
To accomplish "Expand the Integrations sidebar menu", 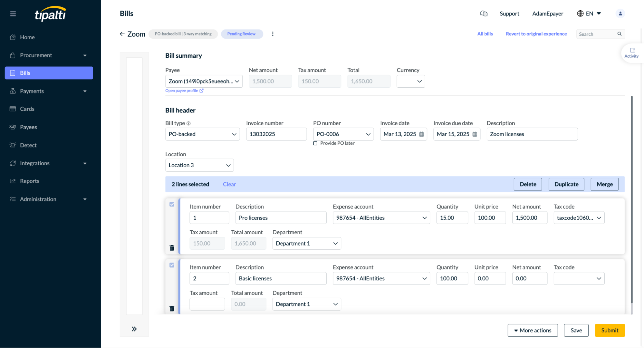I will [x=85, y=163].
